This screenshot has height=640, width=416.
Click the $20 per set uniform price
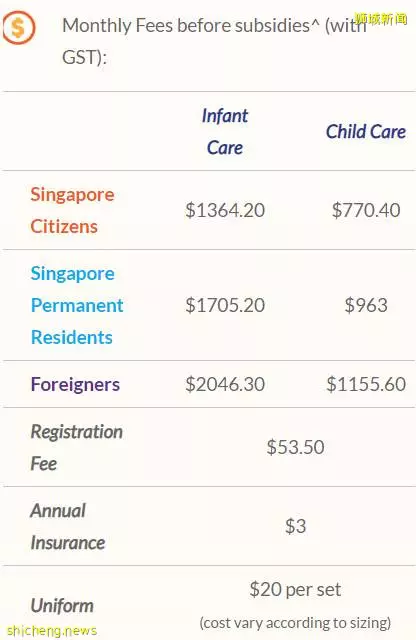[x=295, y=589]
